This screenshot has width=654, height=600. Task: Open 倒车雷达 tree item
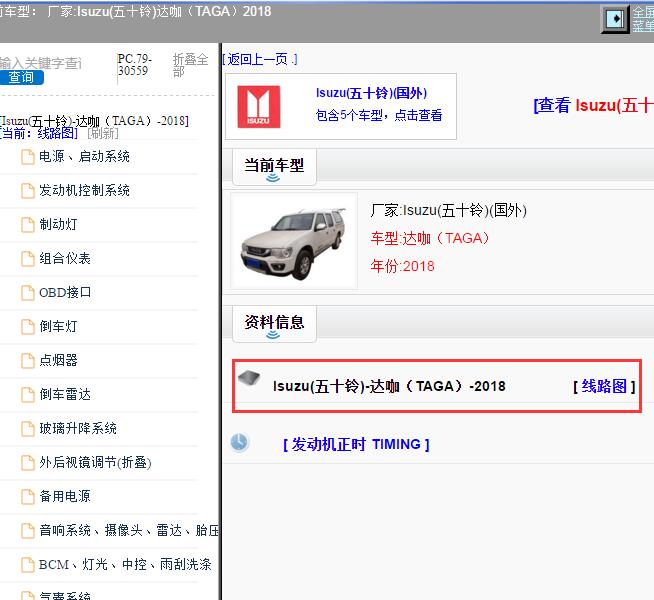point(65,394)
